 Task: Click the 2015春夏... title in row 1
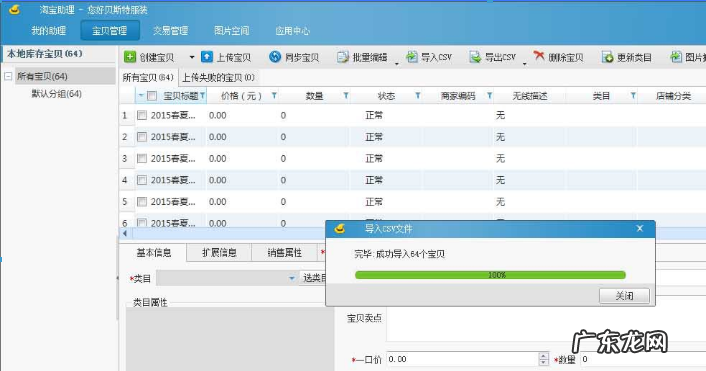point(173,115)
